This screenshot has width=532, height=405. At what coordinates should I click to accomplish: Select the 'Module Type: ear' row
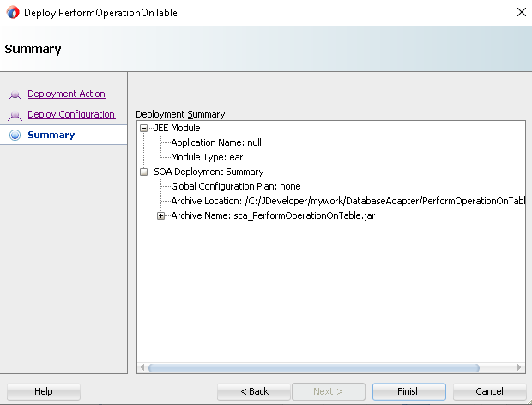click(x=207, y=157)
